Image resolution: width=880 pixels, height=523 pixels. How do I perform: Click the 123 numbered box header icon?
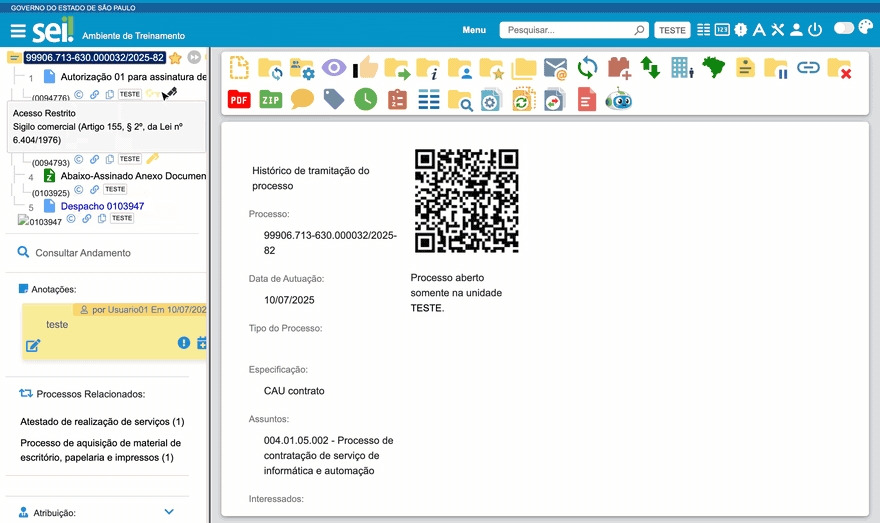(722, 30)
